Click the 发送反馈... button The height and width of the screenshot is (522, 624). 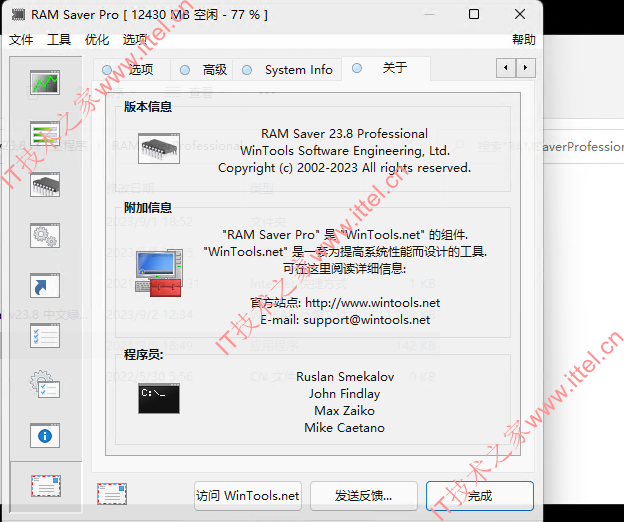[x=364, y=496]
